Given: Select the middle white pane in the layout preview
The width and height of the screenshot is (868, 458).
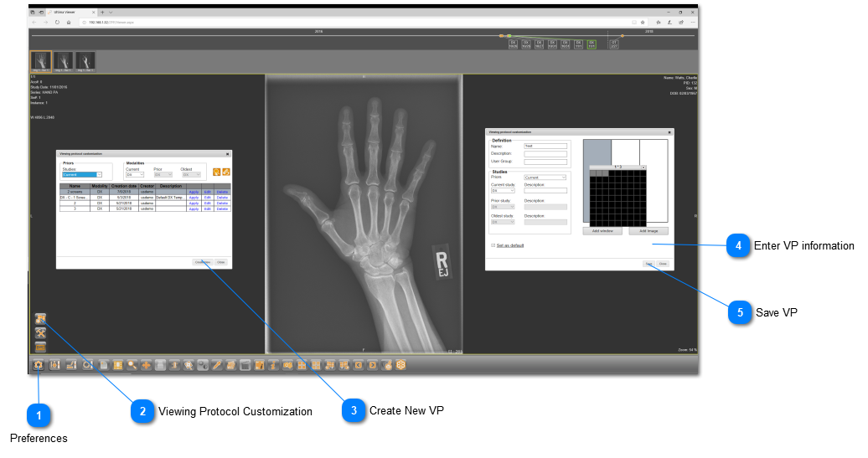Looking at the screenshot, I should pyautogui.click(x=626, y=152).
